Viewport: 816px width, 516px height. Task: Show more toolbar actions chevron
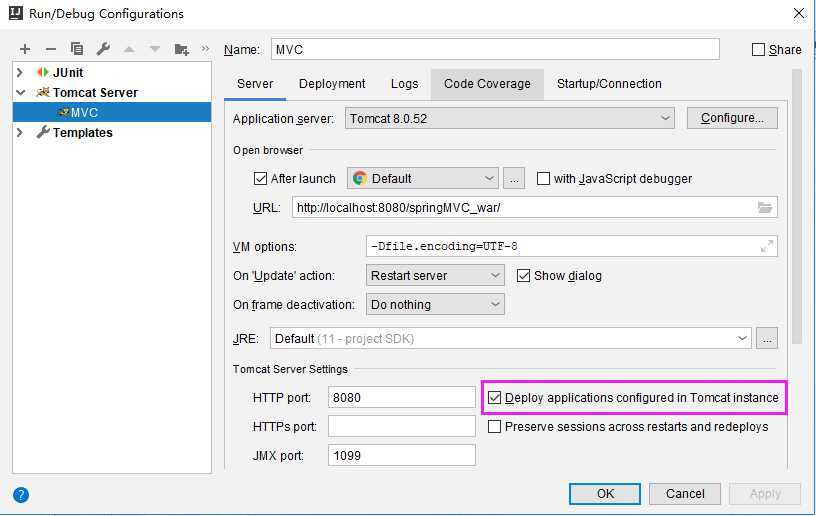click(x=205, y=49)
